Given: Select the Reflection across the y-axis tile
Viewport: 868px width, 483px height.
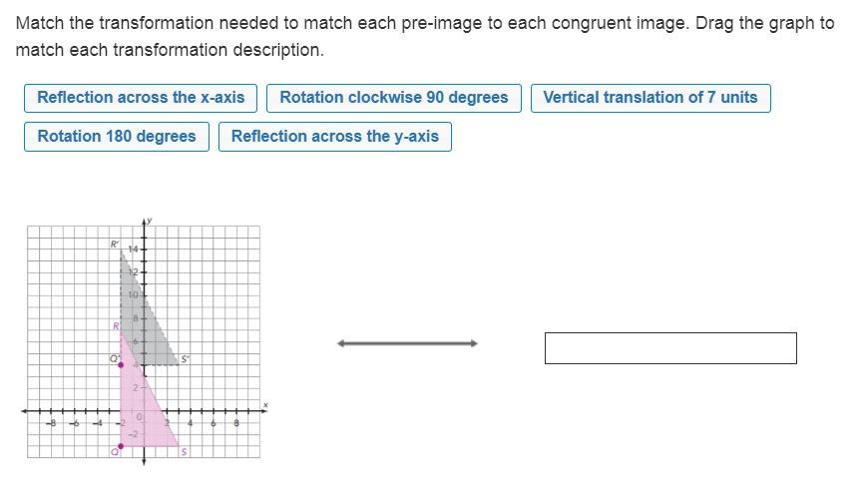Looking at the screenshot, I should pyautogui.click(x=335, y=137).
